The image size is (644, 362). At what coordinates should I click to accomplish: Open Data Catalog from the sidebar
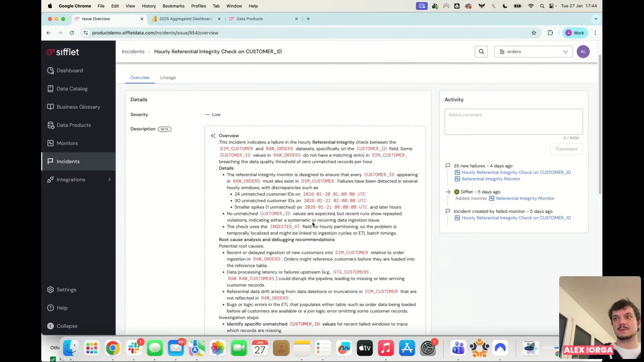tap(72, 89)
